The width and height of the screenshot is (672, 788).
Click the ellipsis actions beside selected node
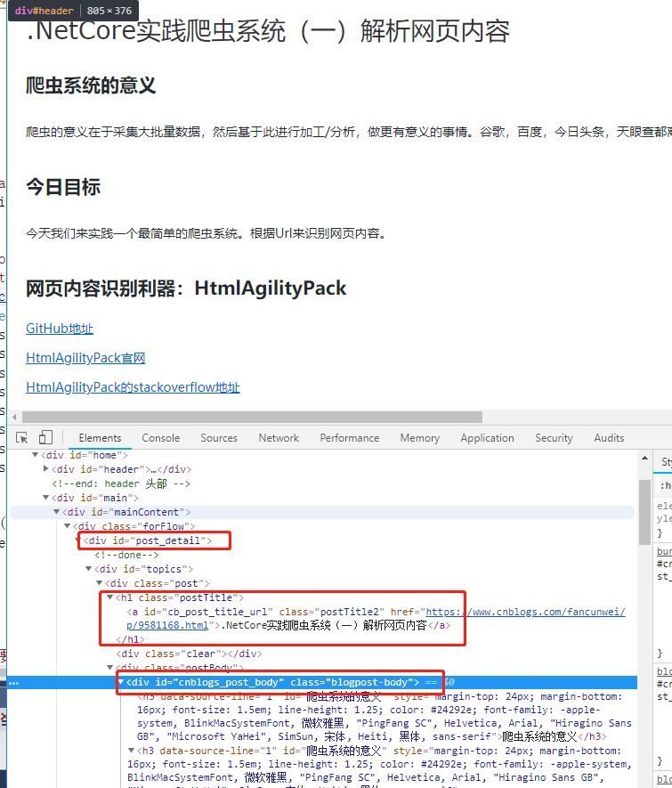tap(13, 683)
